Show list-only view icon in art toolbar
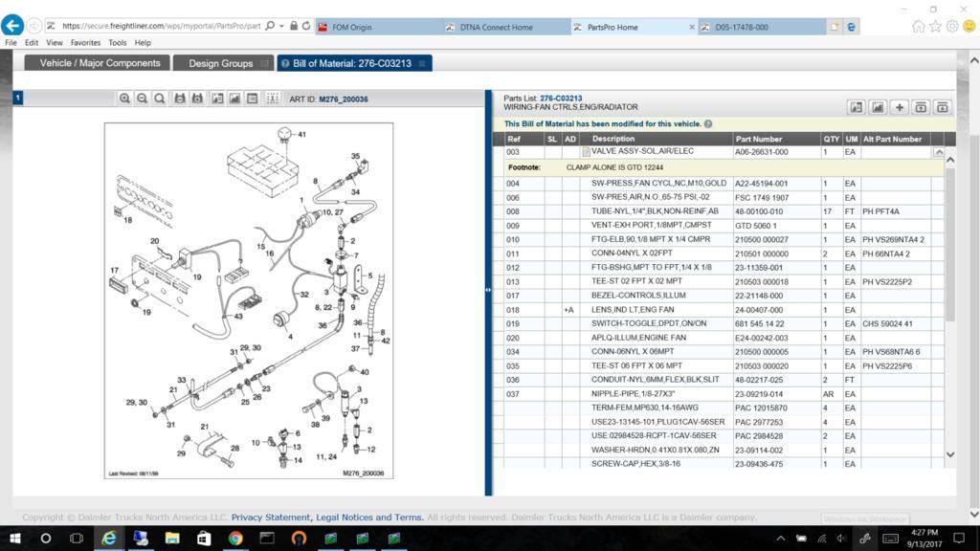980x551 pixels. point(252,99)
